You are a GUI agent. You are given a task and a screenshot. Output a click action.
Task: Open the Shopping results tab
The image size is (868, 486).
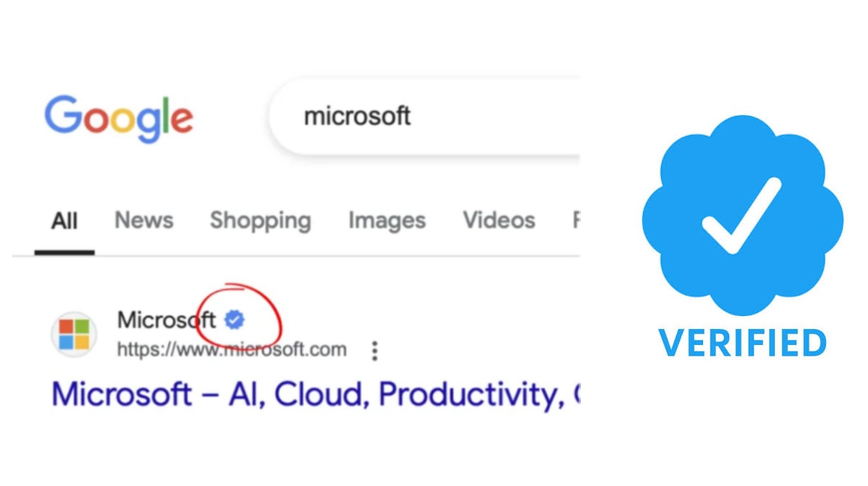(x=260, y=220)
